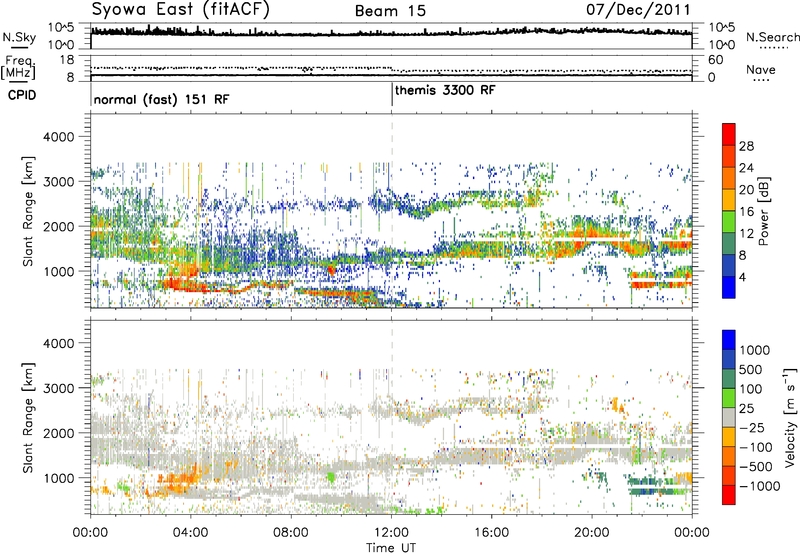Click the '12:00' time axis tick
The height and width of the screenshot is (554, 800).
pos(391,533)
